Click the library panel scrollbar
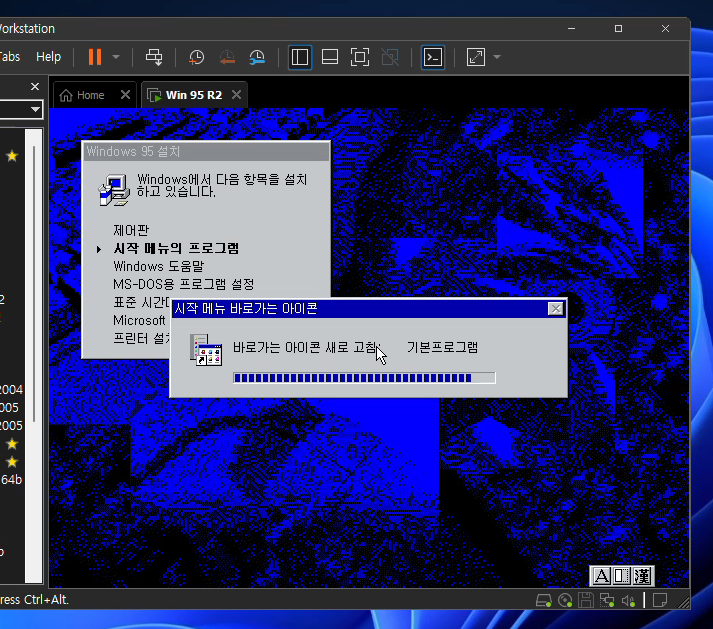Screen dimensions: 713x629 [x=34, y=284]
